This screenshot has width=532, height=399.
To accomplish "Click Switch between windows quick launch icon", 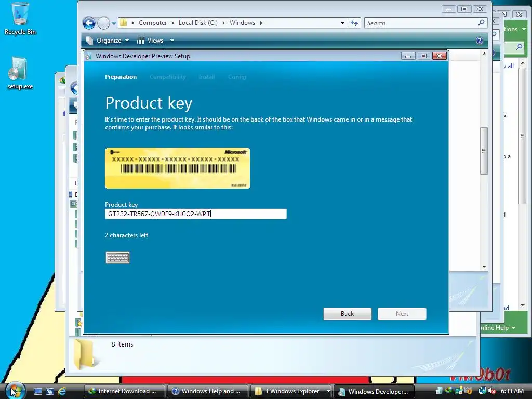I will [x=50, y=391].
